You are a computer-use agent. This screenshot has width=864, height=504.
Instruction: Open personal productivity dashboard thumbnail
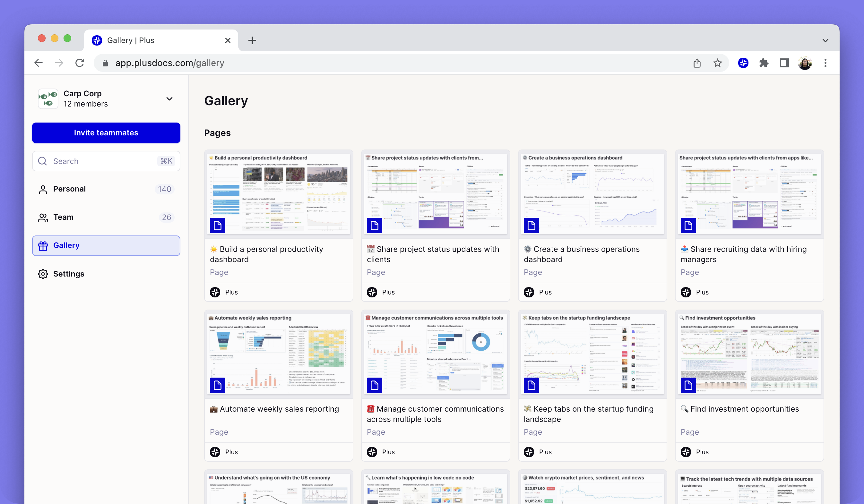pos(279,194)
